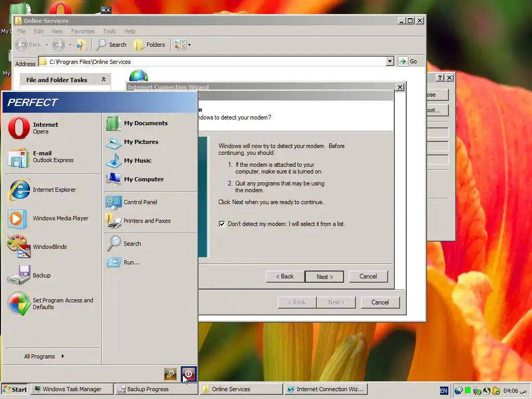Open My Pictures folder
Viewport: 532px width, 399px height.
(x=132, y=142)
